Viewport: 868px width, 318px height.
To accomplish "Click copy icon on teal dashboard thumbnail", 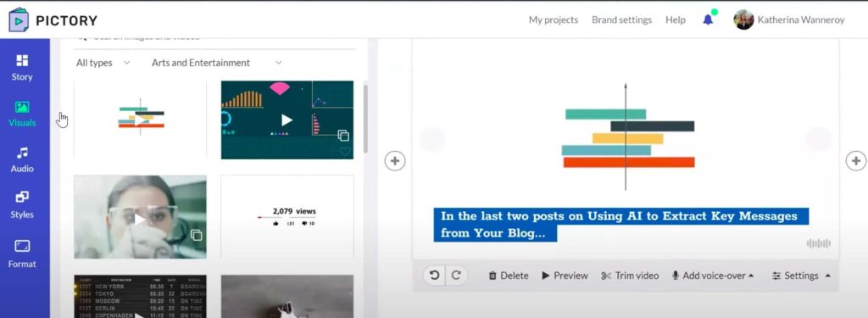I will click(x=343, y=135).
